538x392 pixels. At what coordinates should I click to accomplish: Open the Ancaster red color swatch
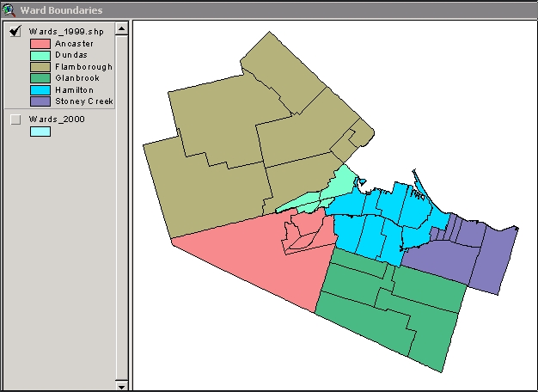[40, 44]
